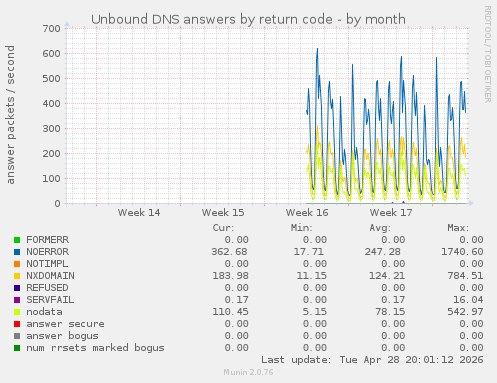Image resolution: width=497 pixels, height=383 pixels.
Task: Click the Max: column header
Action: 458,228
